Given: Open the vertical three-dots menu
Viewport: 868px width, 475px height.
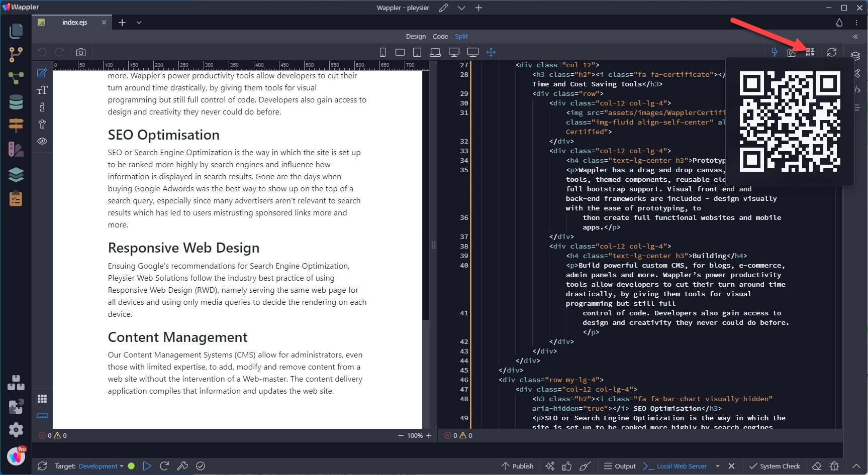Looking at the screenshot, I should pos(856,23).
